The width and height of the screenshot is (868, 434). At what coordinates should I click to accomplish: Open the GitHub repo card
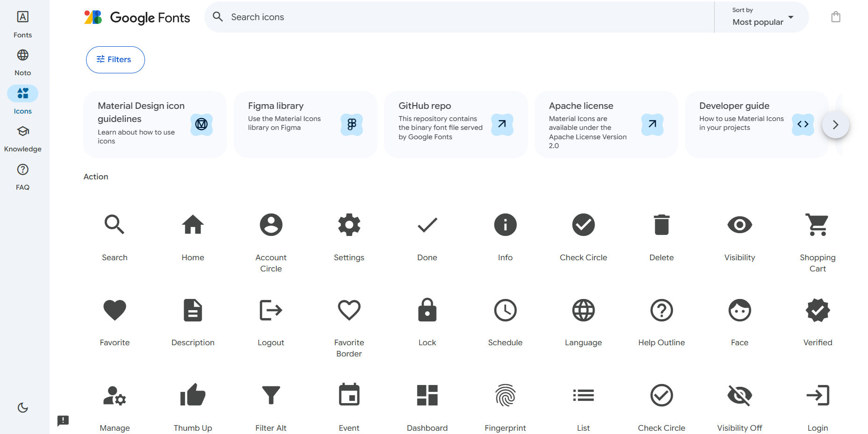pos(456,125)
